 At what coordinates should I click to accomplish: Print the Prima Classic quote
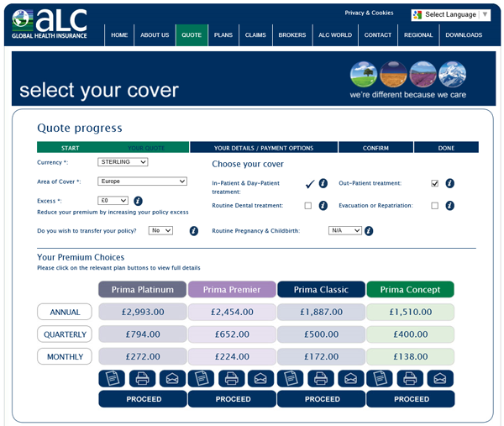coord(321,378)
